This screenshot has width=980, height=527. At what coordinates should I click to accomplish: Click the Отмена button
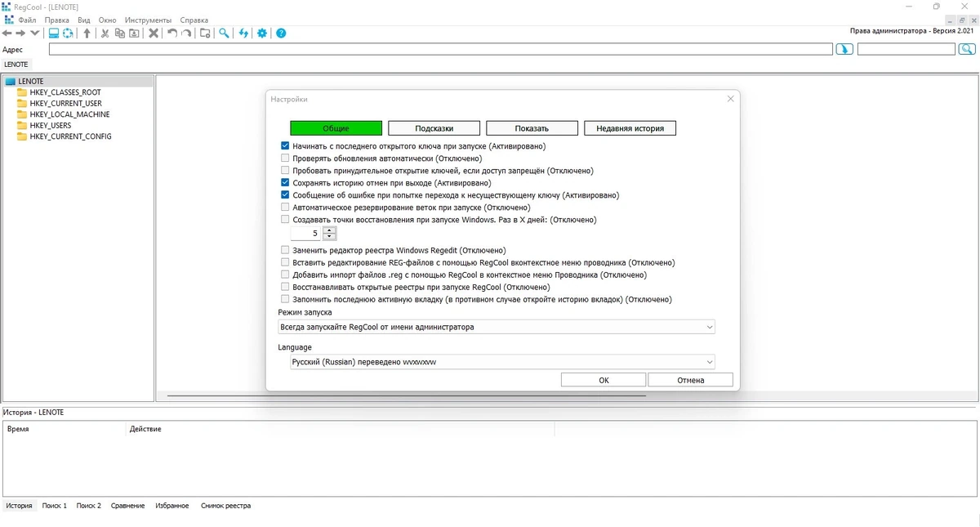690,380
